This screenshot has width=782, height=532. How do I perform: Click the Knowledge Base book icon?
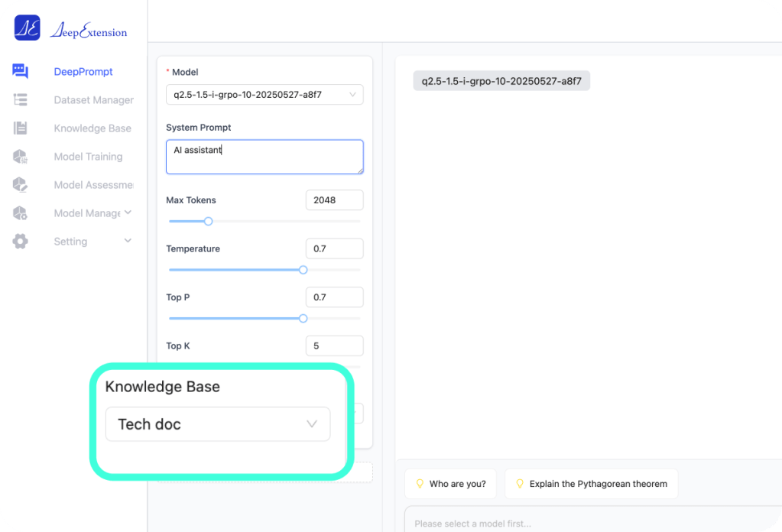(x=21, y=128)
